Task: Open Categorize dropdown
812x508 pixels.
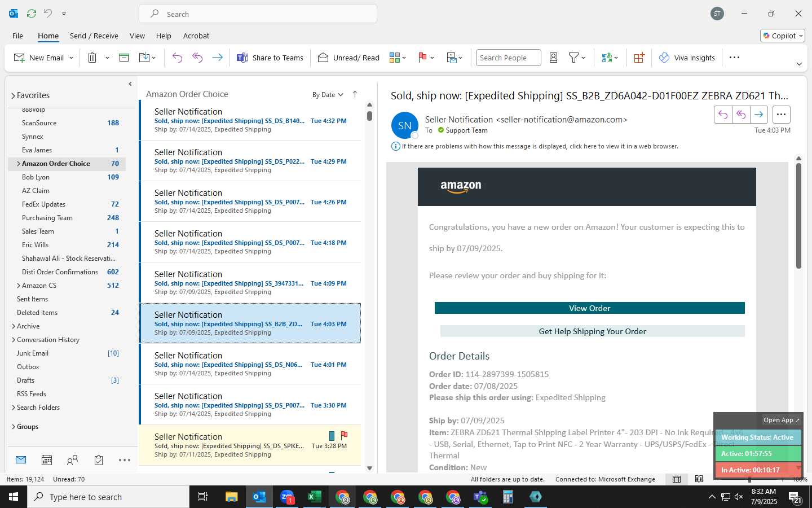Action: click(x=398, y=58)
